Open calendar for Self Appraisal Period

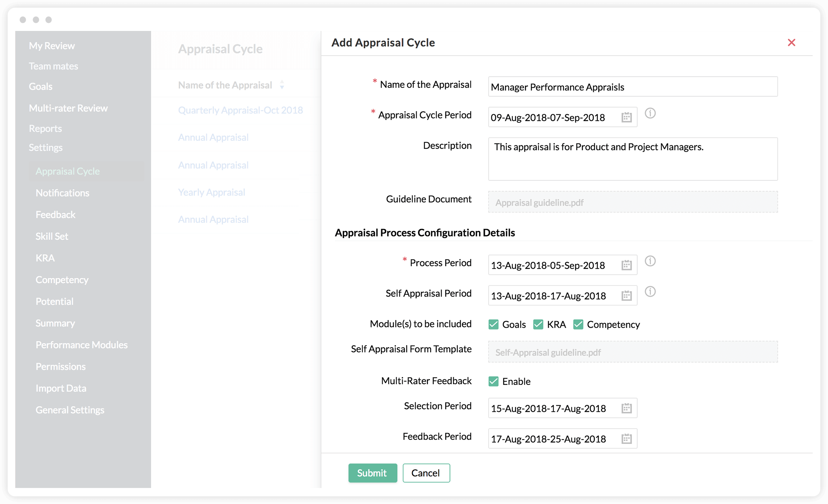click(x=626, y=296)
